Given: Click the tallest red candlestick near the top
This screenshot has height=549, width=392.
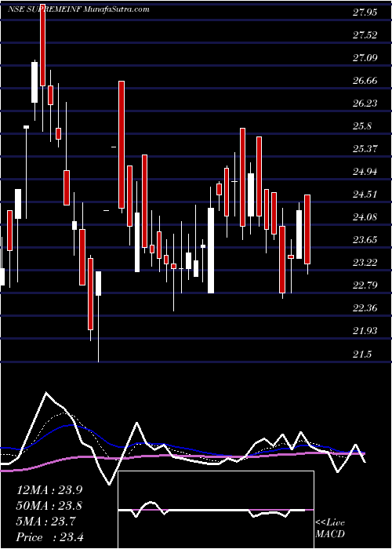Looking at the screenshot, I should (x=42, y=45).
